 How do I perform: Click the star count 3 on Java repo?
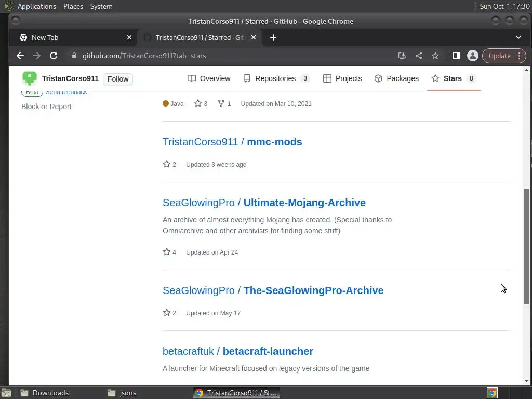pos(201,103)
